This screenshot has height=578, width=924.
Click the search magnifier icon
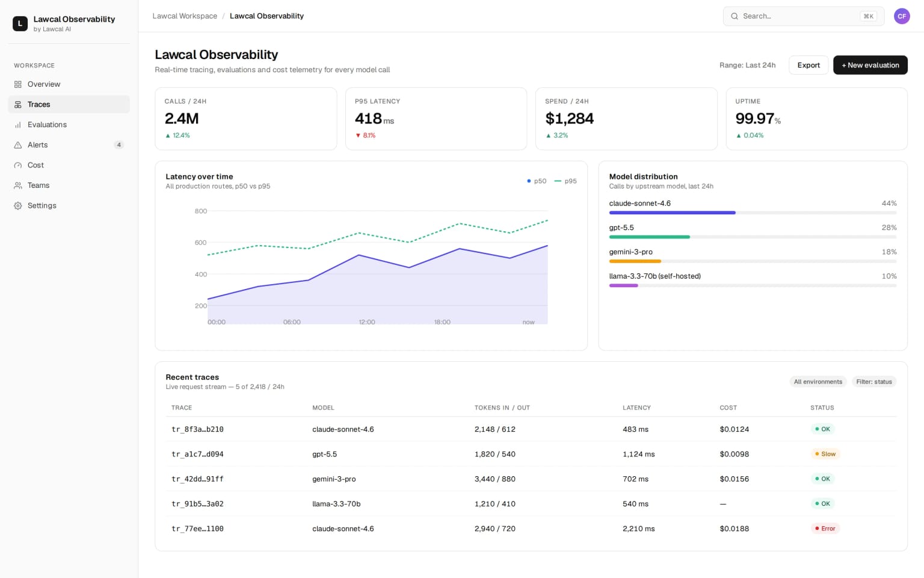click(x=735, y=16)
